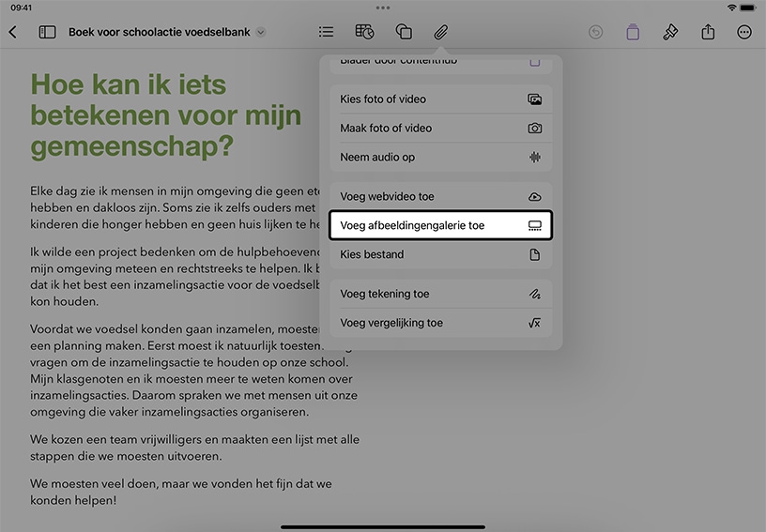Viewport: 766px width, 532px height.
Task: Tap the image gallery icon
Action: click(535, 225)
